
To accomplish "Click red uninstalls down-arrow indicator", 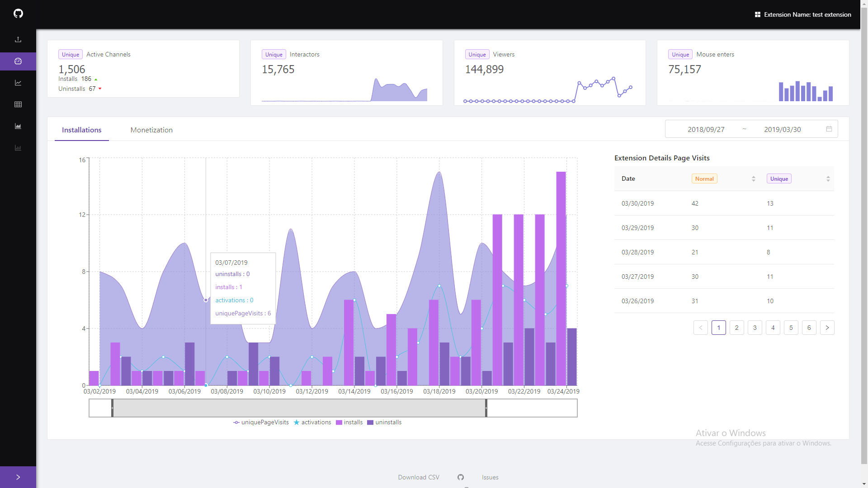I will click(x=100, y=89).
